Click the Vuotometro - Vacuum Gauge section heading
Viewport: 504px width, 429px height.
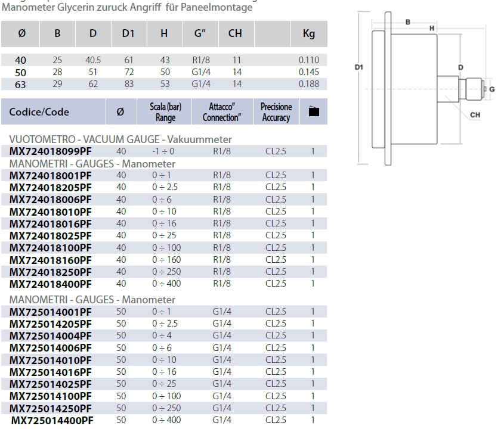pyautogui.click(x=120, y=139)
